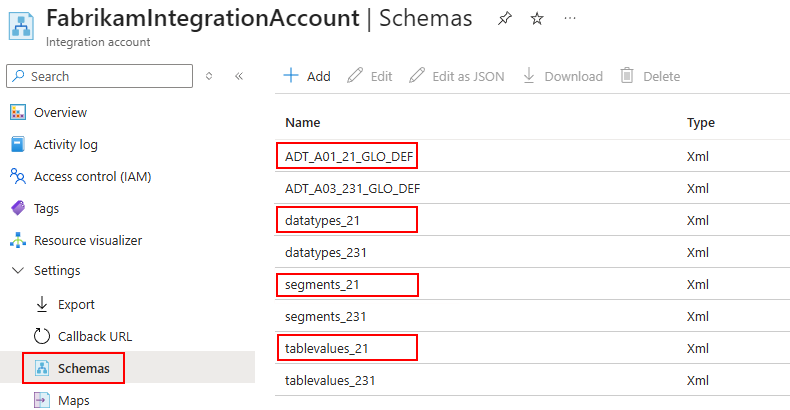Screen dimensions: 790x410
Task: Open the Resource visualizer
Action: pos(87,240)
